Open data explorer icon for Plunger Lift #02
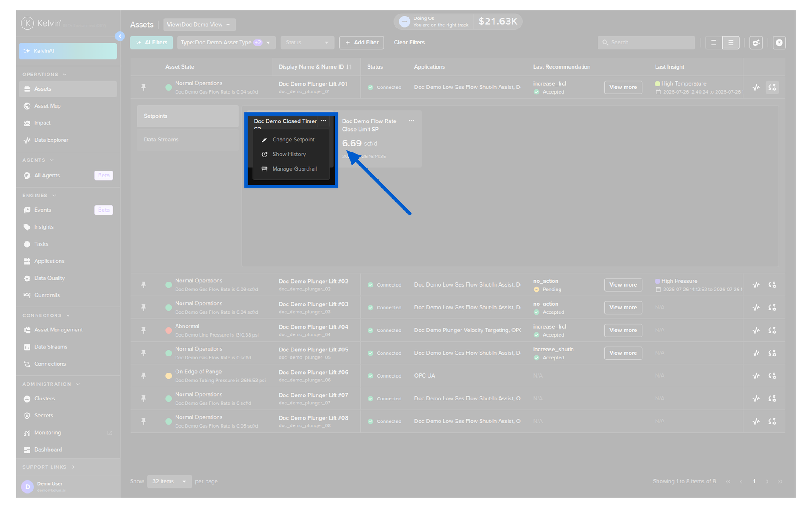Viewport: 812px width, 508px height. pos(756,285)
